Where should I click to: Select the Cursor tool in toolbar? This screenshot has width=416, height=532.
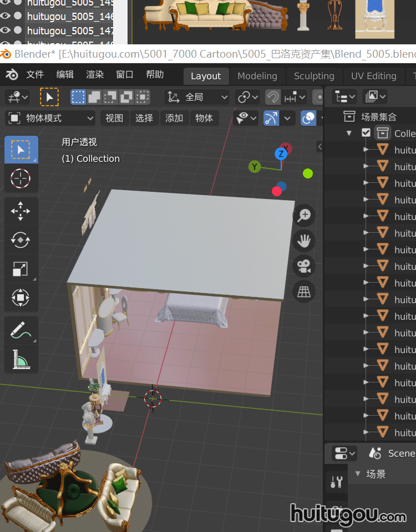[x=21, y=178]
